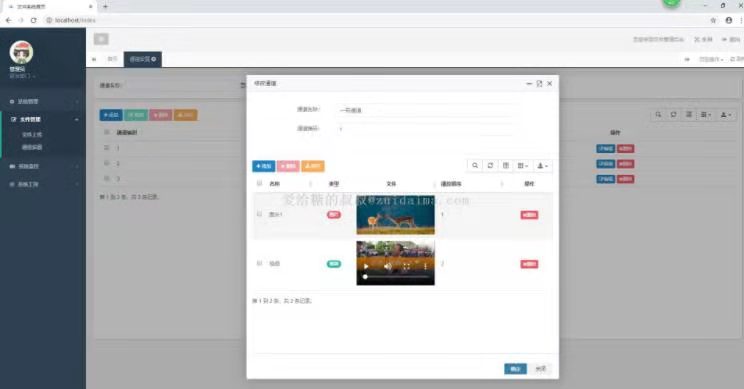Viewport: 744px width, 389px height.
Task: Click the blue confirm button at dialog bottom
Action: point(515,369)
